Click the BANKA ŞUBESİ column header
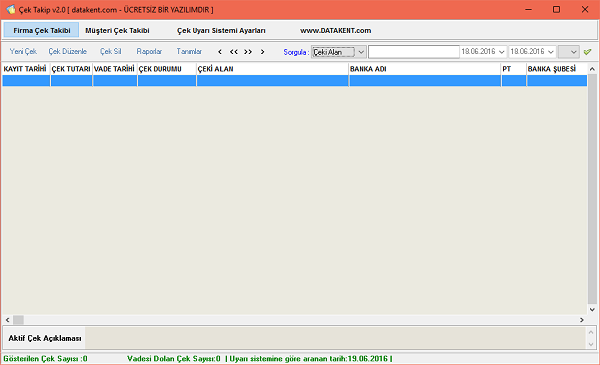 [557, 69]
